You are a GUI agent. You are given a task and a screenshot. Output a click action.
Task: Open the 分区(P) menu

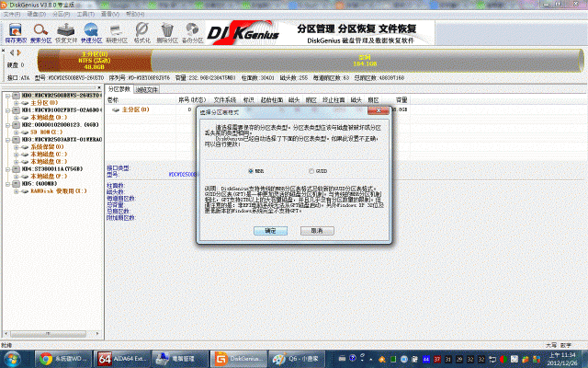(x=62, y=14)
